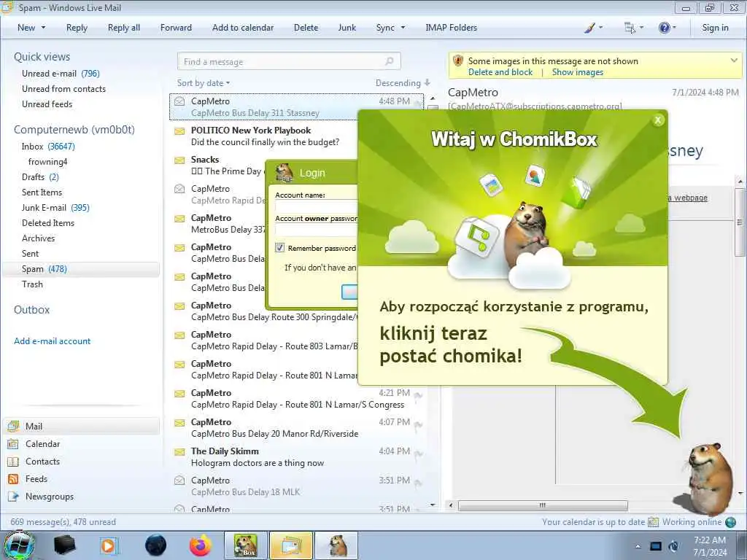This screenshot has height=560, width=747.
Task: Click envelope icon of POLITICO New York Playbook
Action: tap(179, 131)
